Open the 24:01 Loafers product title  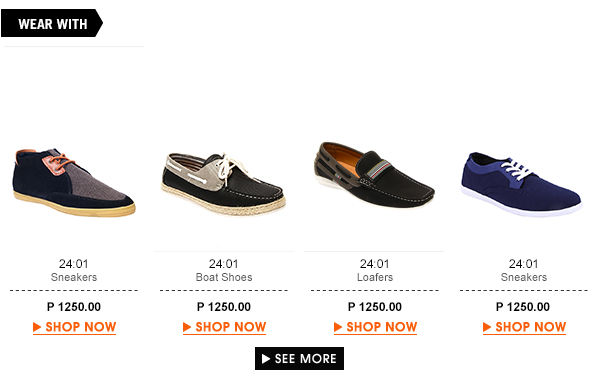pos(375,271)
